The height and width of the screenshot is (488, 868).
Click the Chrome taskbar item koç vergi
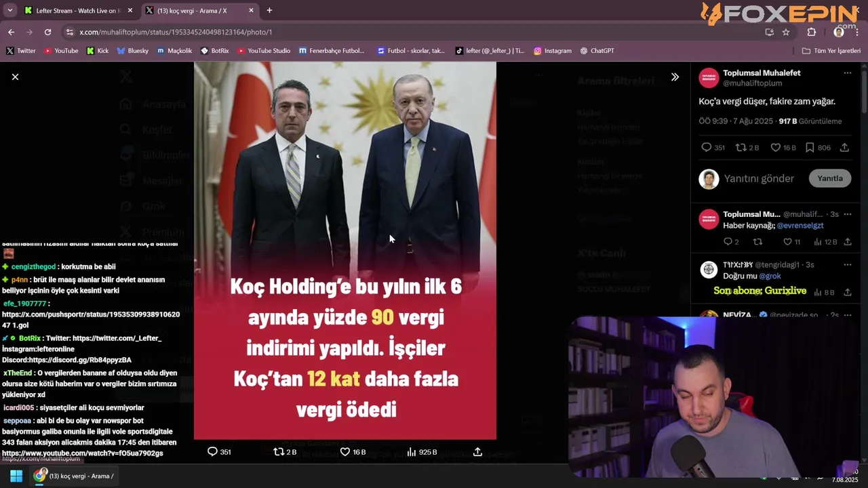75,476
